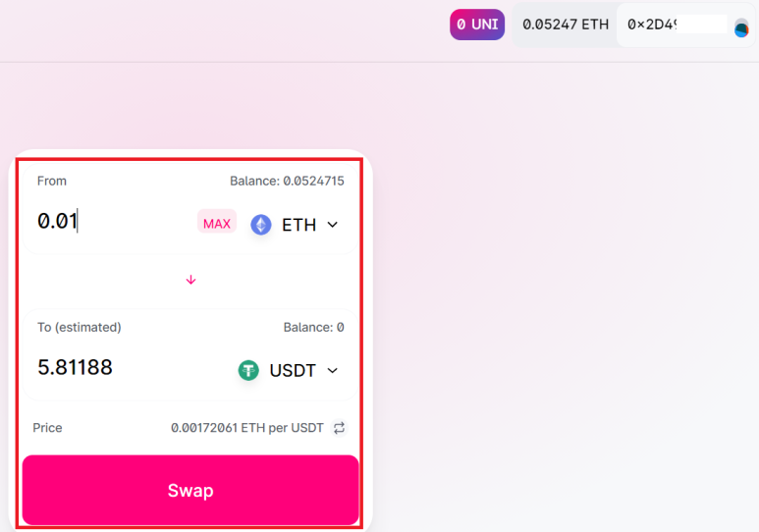Click the Ethereum logo icon
This screenshot has width=759, height=532.
click(261, 225)
